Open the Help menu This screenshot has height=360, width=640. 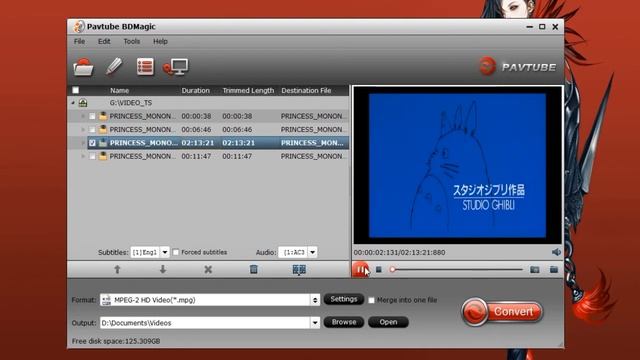pyautogui.click(x=160, y=41)
